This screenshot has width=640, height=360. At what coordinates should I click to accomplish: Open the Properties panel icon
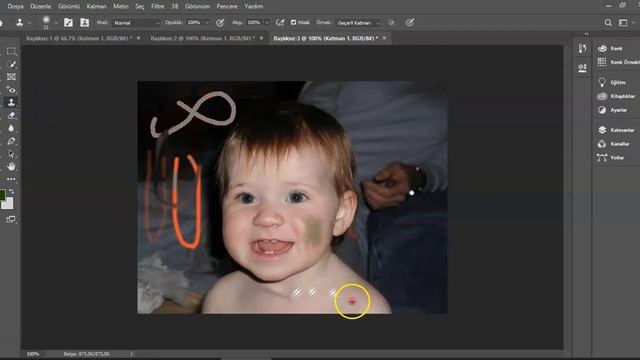(x=582, y=67)
